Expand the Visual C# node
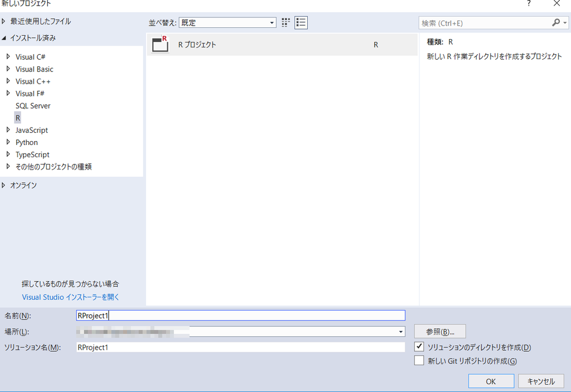This screenshot has height=392, width=571. click(8, 56)
